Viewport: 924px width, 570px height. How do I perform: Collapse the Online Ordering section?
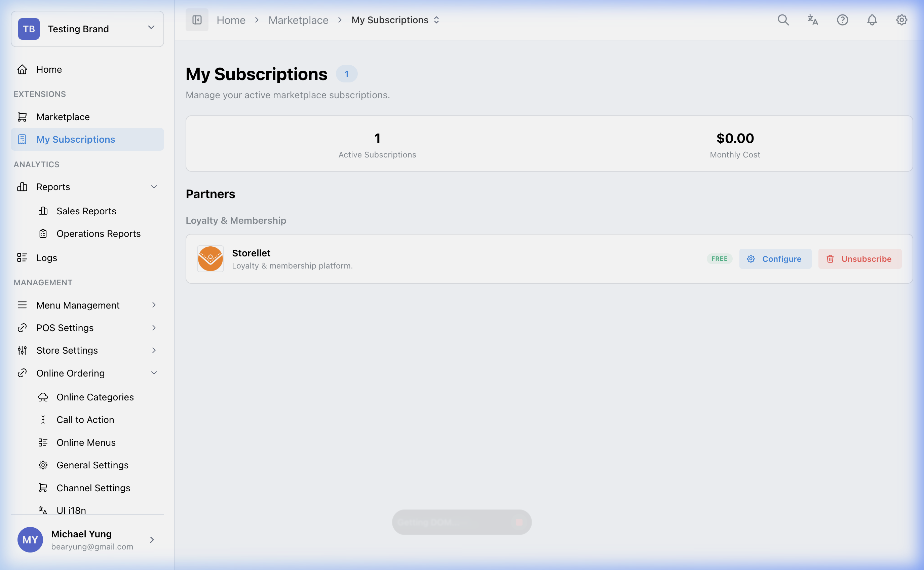click(154, 373)
